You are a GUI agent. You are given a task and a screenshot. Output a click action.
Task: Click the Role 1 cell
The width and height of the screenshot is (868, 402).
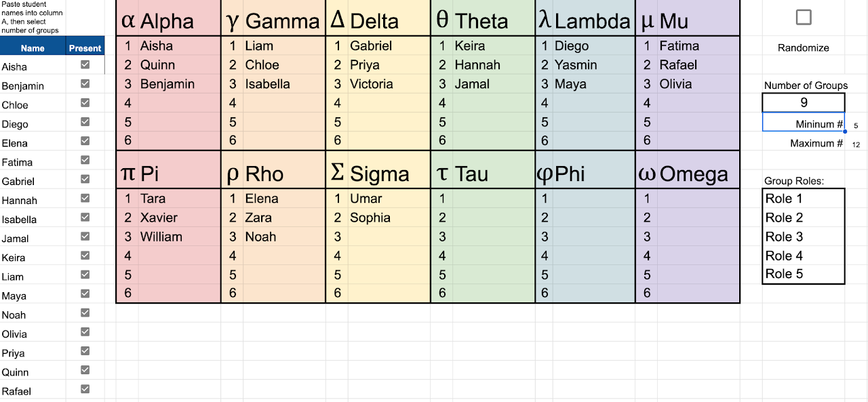coord(804,199)
